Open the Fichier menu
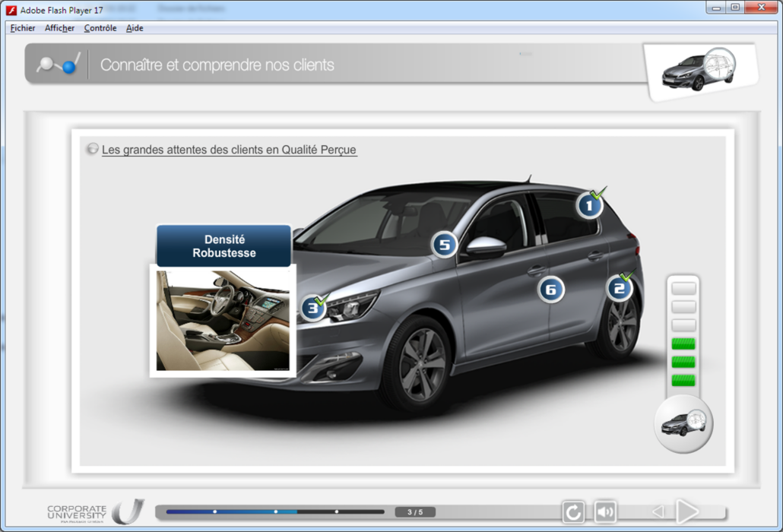 click(23, 28)
